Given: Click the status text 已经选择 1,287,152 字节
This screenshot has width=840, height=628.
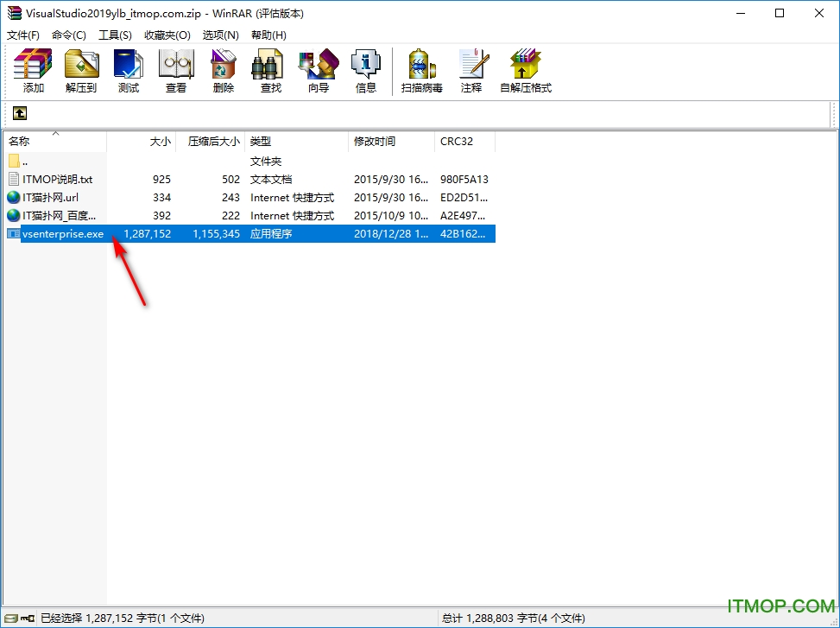Looking at the screenshot, I should [x=122, y=618].
